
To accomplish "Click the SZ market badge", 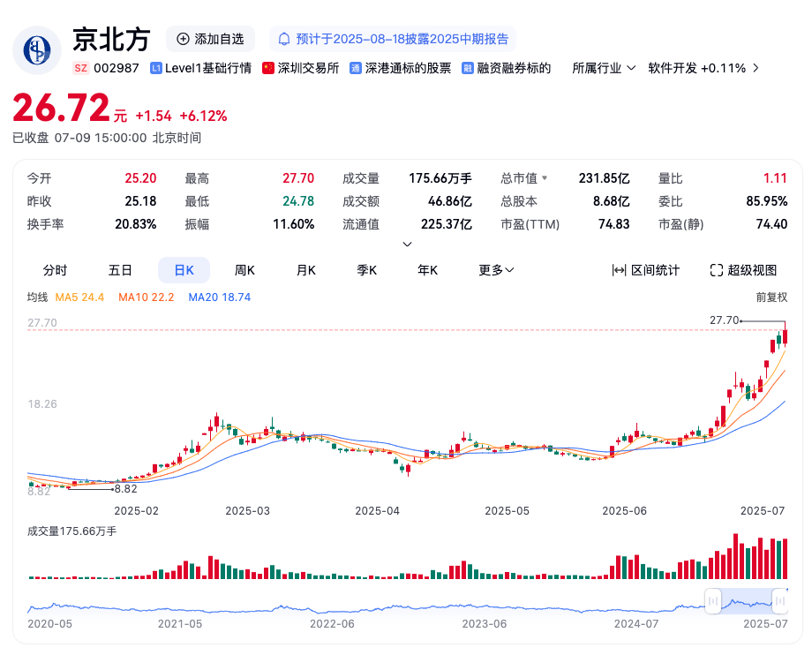I will point(81,68).
